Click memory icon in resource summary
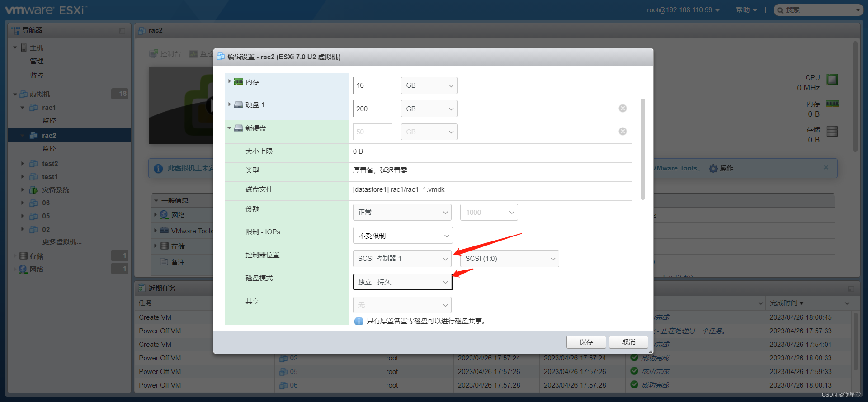 point(832,104)
